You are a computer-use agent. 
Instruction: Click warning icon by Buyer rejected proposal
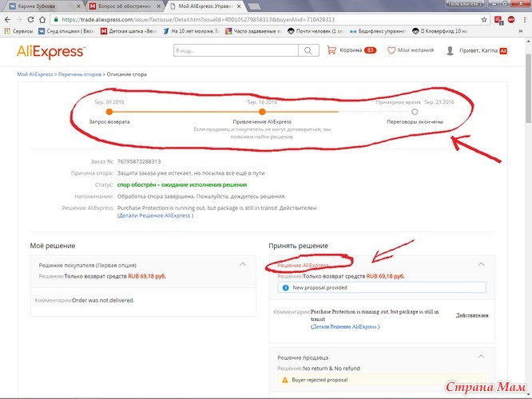point(285,380)
